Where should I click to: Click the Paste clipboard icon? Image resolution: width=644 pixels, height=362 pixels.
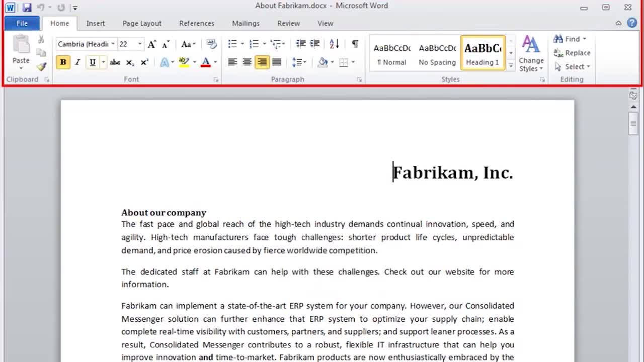[x=21, y=45]
